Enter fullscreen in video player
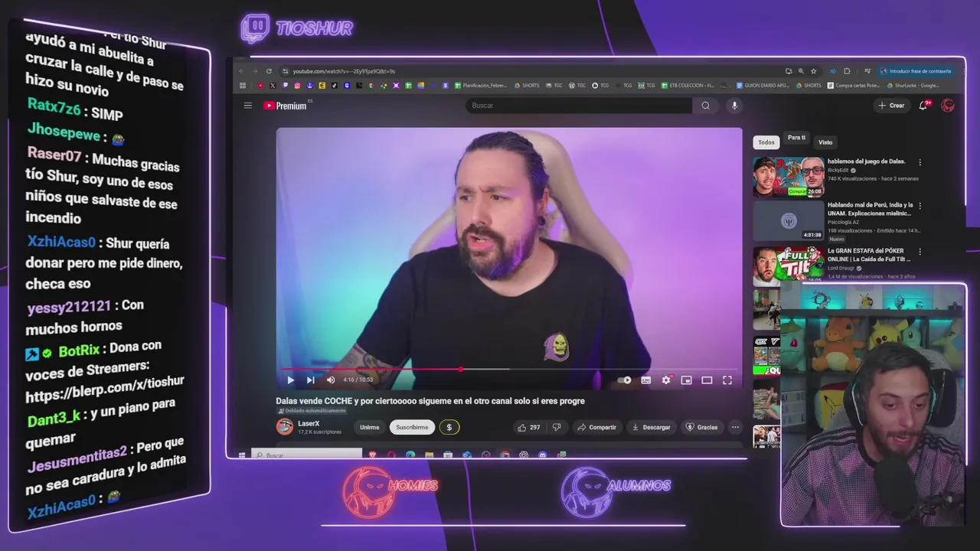980x551 pixels. coord(727,380)
